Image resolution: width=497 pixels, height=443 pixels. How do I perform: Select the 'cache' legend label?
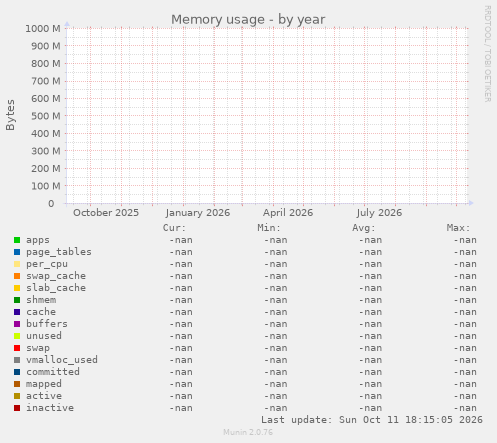41,312
